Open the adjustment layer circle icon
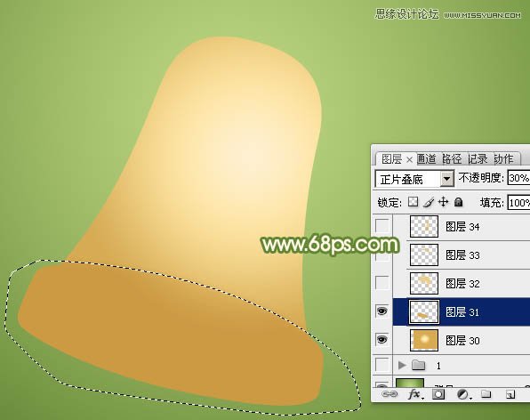 coord(463,394)
